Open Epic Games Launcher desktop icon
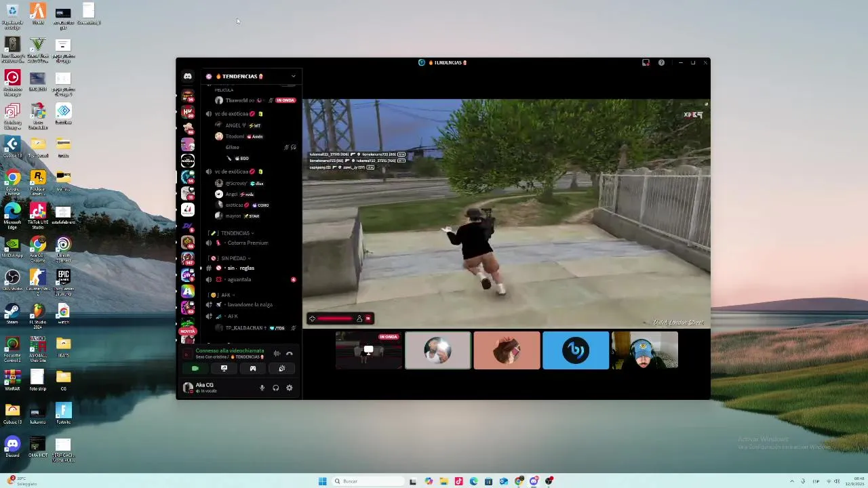 point(63,282)
